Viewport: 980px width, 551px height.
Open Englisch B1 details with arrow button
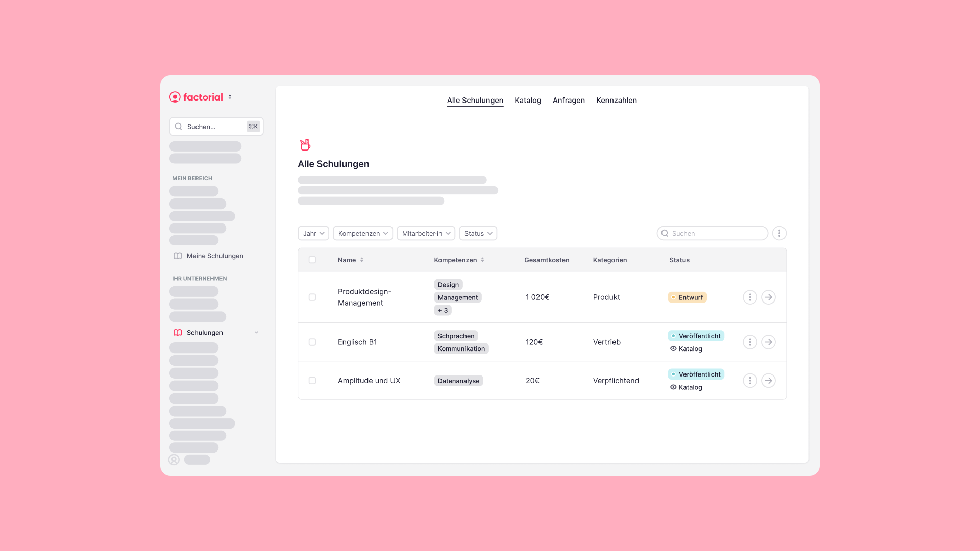tap(768, 342)
